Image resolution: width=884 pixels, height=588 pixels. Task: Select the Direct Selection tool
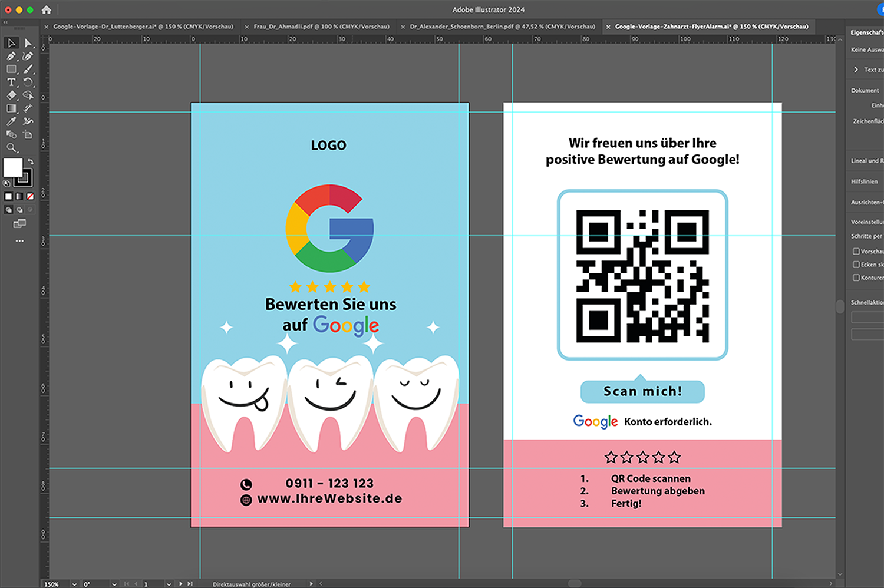[x=28, y=43]
